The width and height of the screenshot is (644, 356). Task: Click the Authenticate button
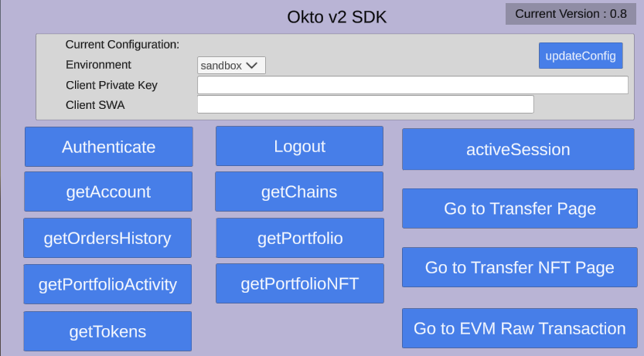[x=108, y=147]
